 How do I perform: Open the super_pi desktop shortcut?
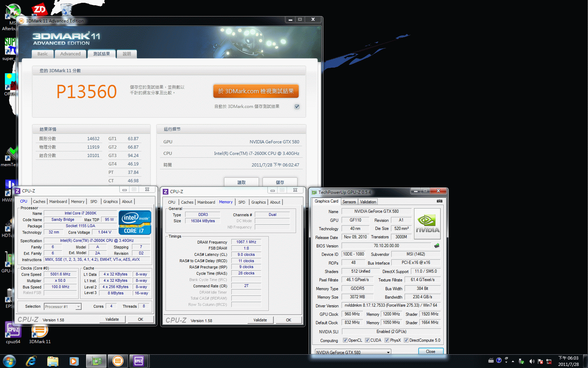point(10,49)
